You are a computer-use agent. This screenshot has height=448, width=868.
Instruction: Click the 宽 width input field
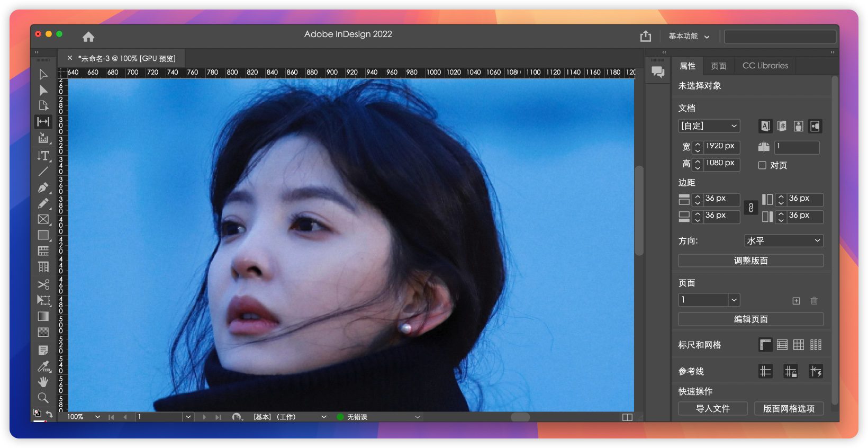721,146
